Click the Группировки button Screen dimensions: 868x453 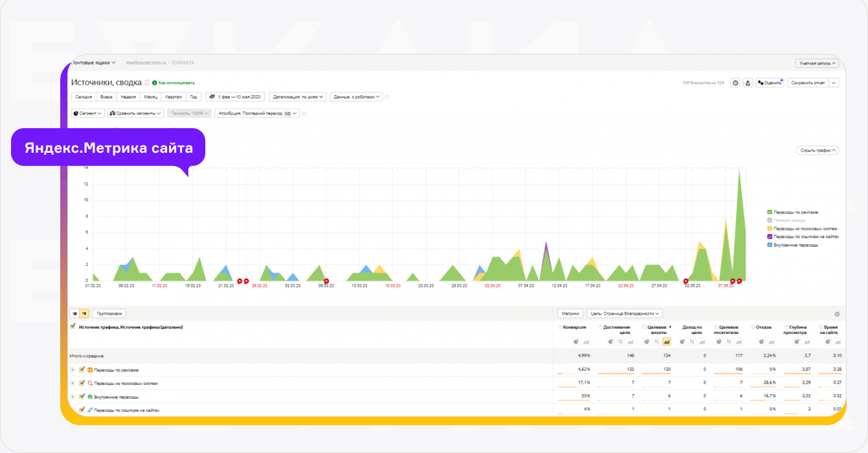[109, 313]
